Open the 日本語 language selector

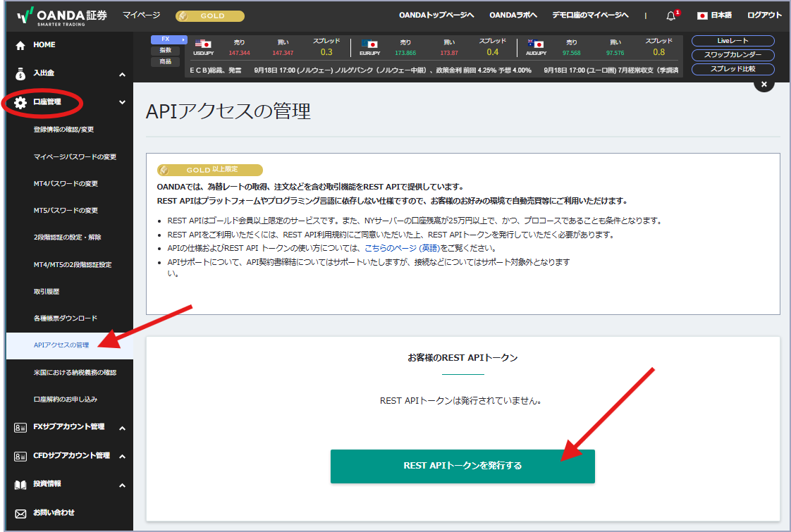pyautogui.click(x=715, y=16)
